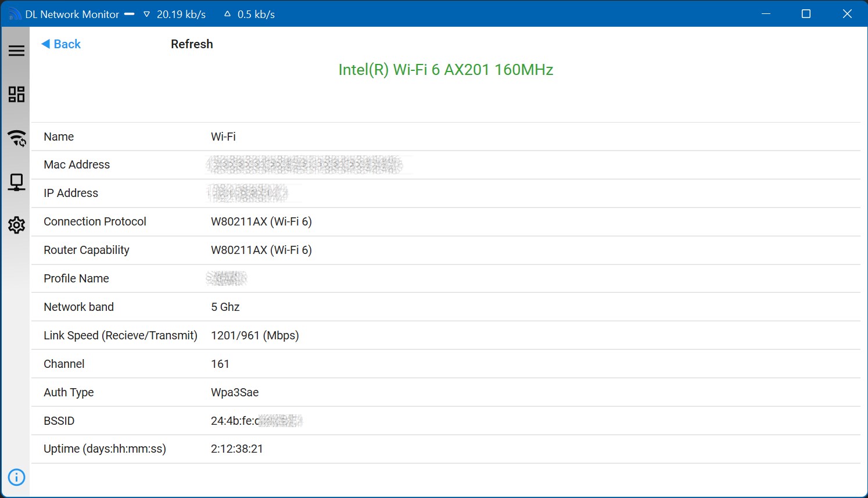Maximize the DL Network Monitor window
Image resolution: width=868 pixels, height=498 pixels.
point(806,14)
